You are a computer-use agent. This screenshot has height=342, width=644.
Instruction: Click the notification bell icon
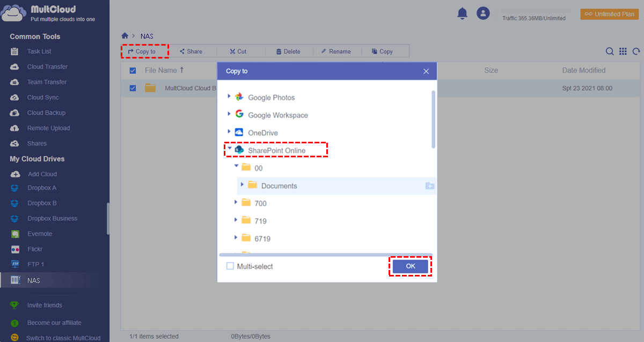(462, 13)
